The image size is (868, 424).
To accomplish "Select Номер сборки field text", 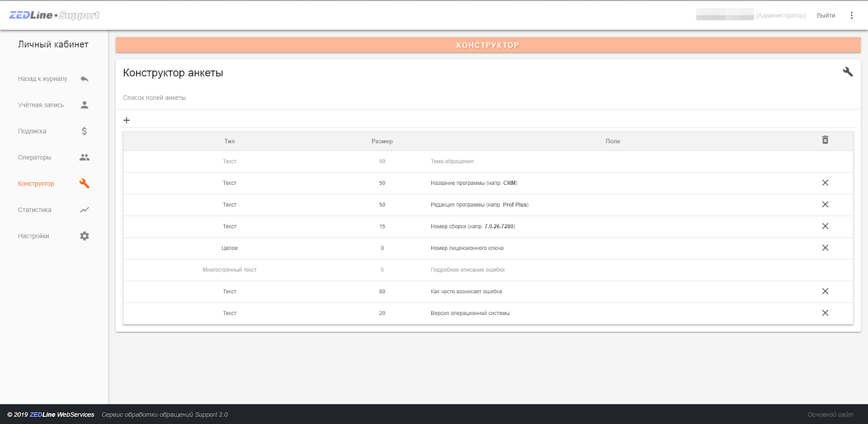I will (x=473, y=227).
